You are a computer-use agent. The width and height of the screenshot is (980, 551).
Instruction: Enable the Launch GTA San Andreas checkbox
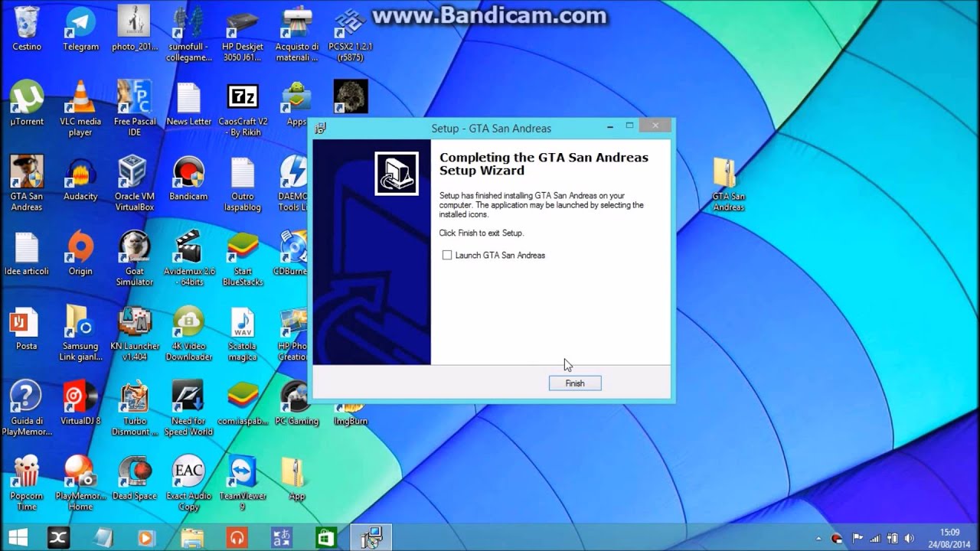point(447,256)
